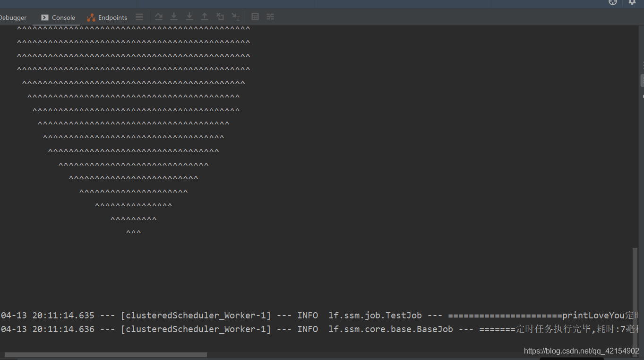This screenshot has height=360, width=644.
Task: Open the gear settings icon
Action: 632,2
